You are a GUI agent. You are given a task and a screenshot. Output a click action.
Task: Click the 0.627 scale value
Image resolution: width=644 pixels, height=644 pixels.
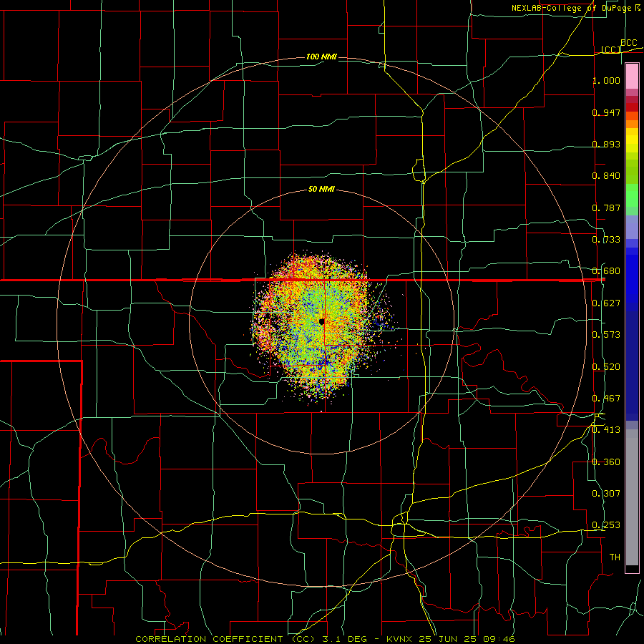(606, 303)
